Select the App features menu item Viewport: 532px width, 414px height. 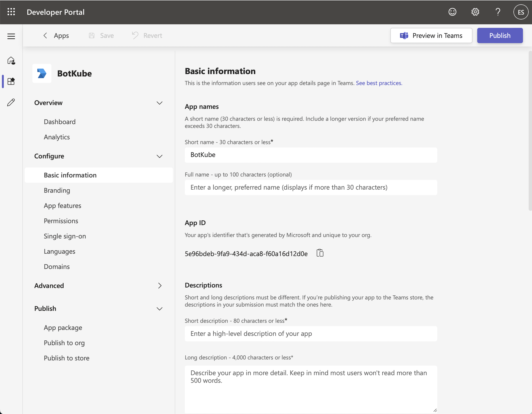63,205
